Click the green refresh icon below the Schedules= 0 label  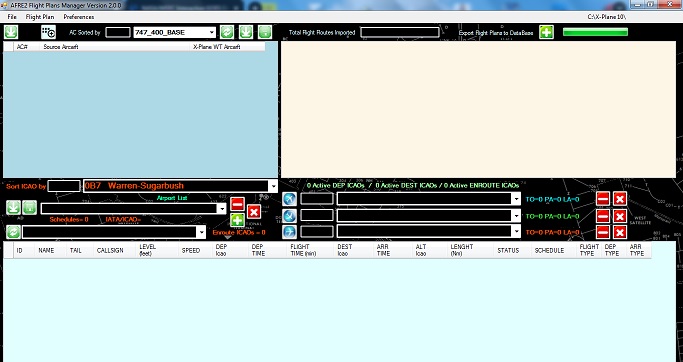click(x=13, y=232)
